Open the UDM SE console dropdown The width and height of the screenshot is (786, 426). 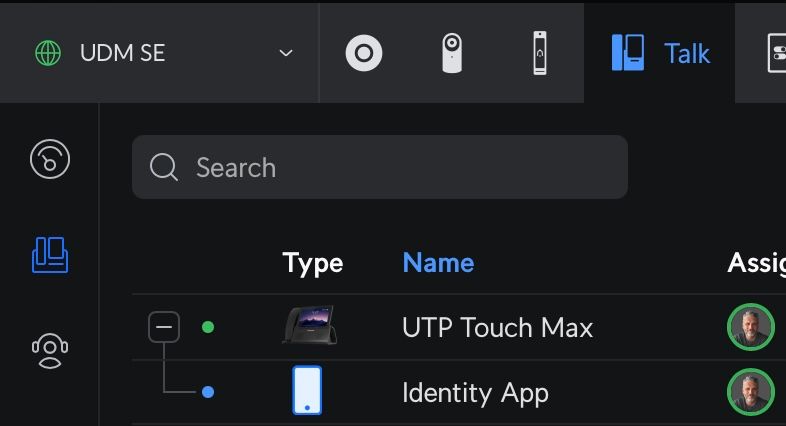pyautogui.click(x=285, y=53)
